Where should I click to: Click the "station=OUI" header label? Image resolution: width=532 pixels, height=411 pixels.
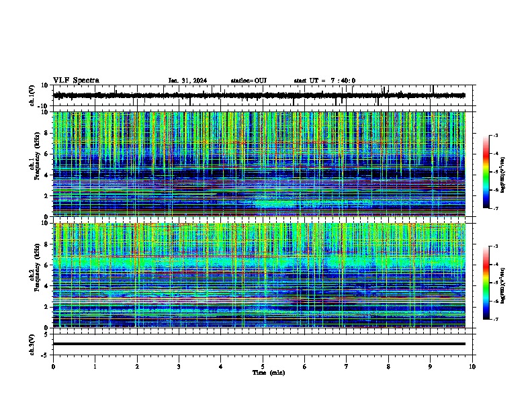point(249,81)
